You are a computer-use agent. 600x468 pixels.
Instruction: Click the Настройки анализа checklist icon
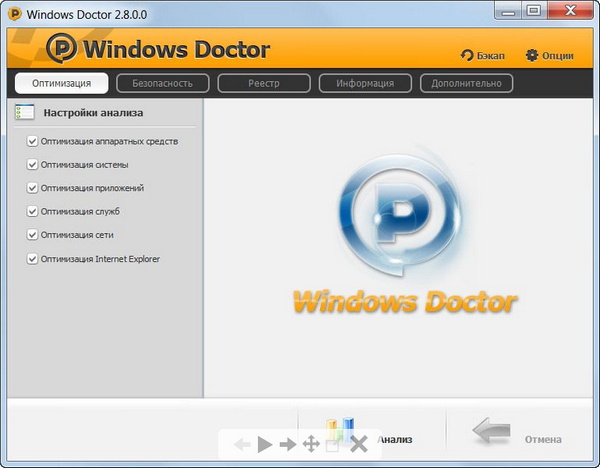(x=25, y=113)
